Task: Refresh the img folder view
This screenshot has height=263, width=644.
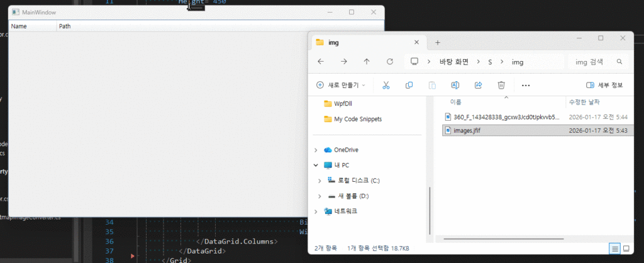Action: 390,62
